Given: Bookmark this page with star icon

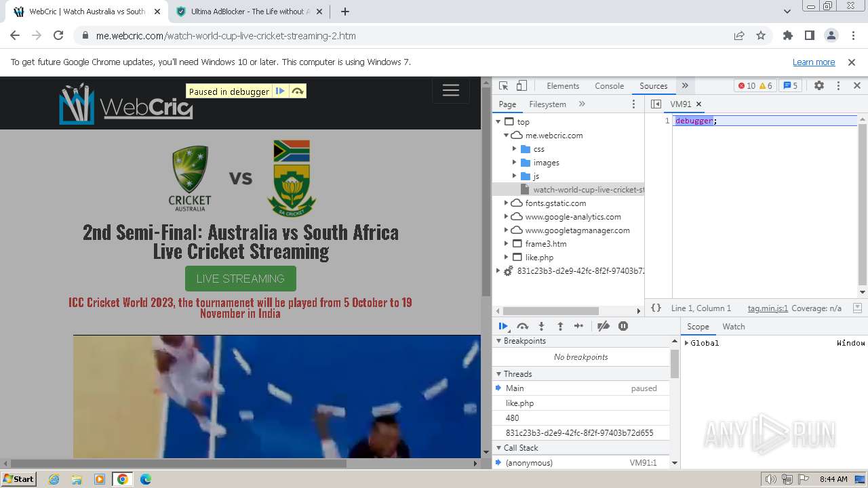Looking at the screenshot, I should click(761, 36).
